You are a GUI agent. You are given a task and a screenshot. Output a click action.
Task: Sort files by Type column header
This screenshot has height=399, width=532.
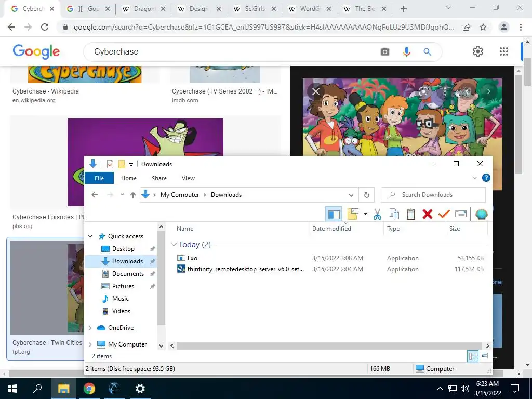coord(393,229)
